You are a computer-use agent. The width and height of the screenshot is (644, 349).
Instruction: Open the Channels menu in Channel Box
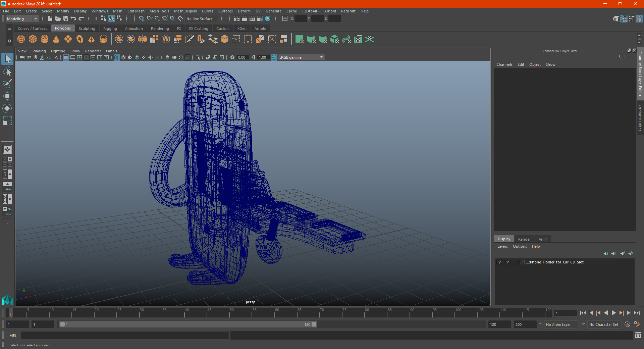coord(504,64)
